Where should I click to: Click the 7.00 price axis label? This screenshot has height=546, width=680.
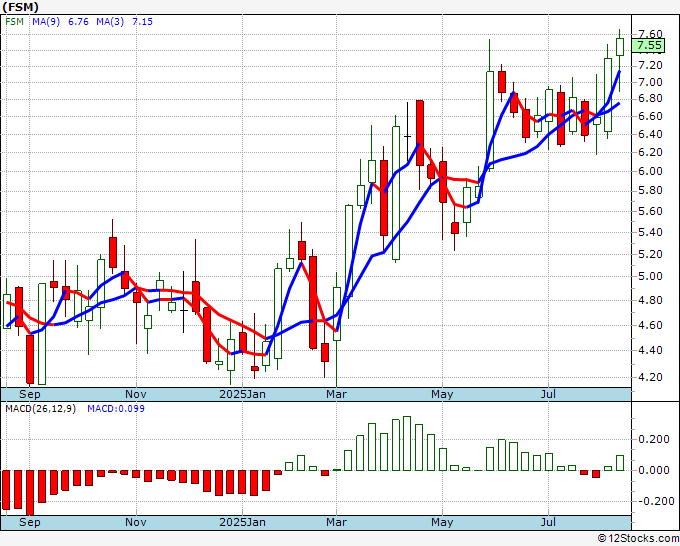point(651,82)
